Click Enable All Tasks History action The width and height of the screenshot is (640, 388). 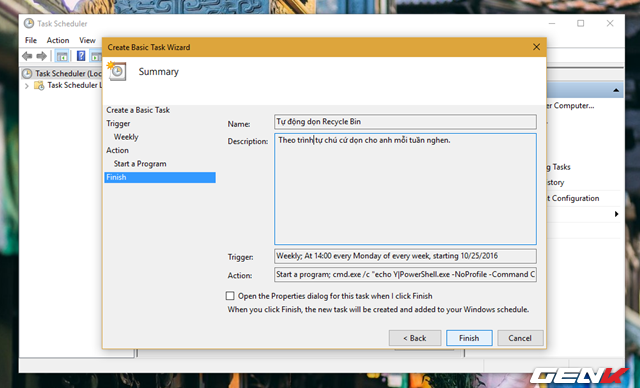point(556,182)
